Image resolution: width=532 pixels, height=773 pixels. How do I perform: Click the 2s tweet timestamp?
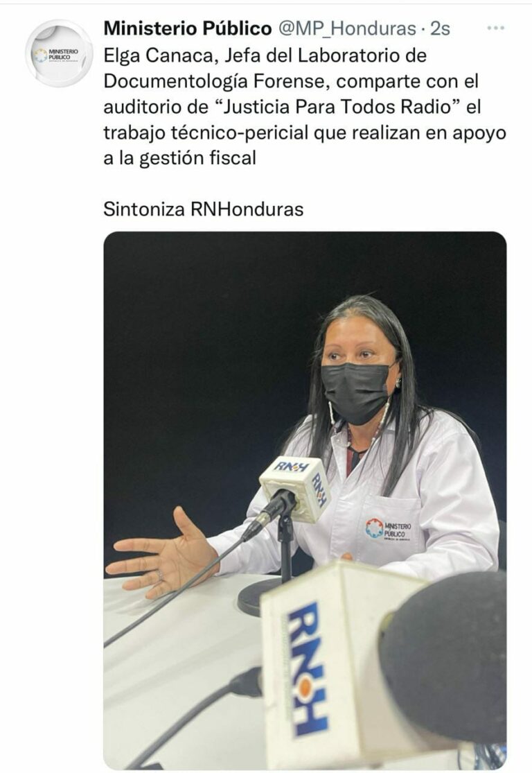[441, 28]
